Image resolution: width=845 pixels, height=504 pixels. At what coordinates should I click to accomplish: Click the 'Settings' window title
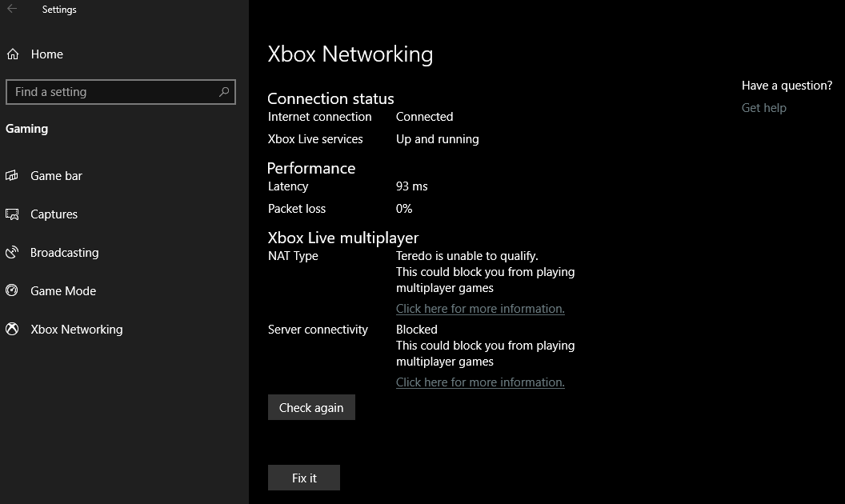click(59, 10)
